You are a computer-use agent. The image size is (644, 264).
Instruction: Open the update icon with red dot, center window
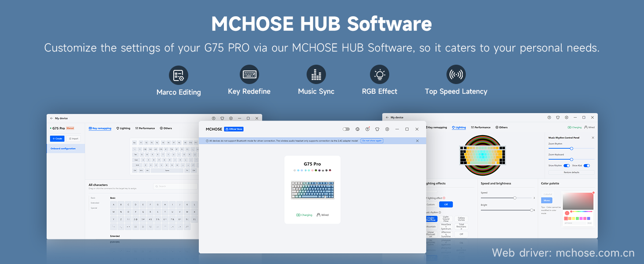coord(367,129)
